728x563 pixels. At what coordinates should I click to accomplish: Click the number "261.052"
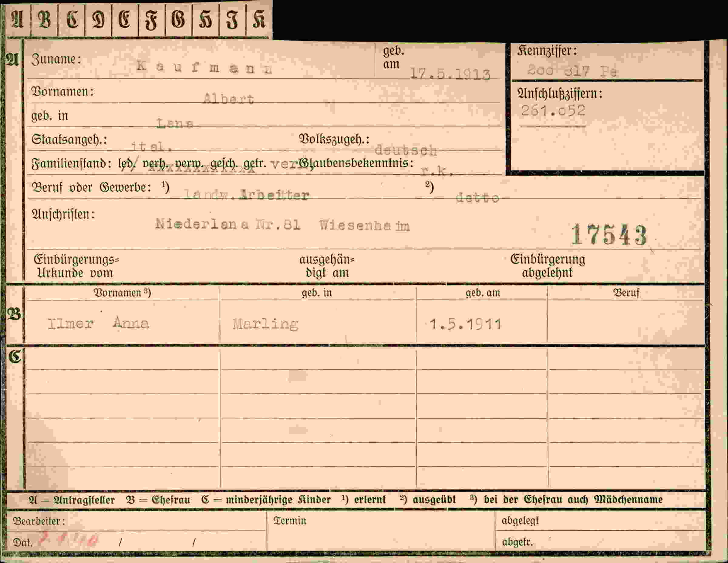[553, 111]
